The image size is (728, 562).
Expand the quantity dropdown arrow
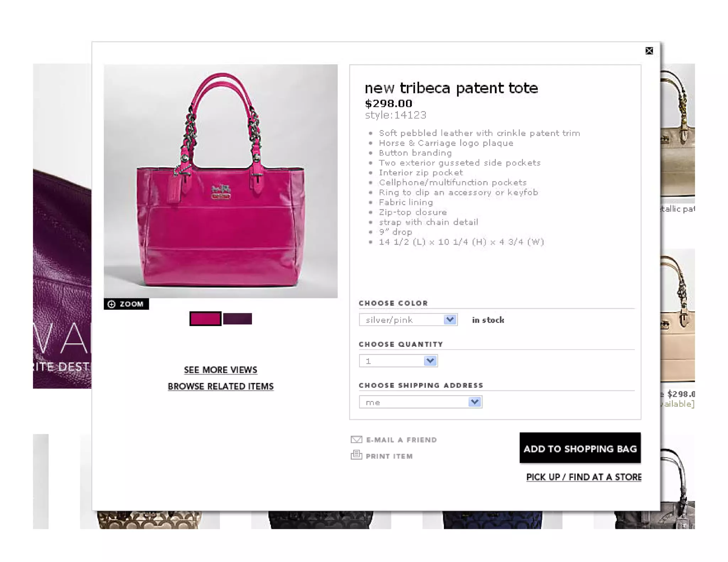[x=430, y=361]
